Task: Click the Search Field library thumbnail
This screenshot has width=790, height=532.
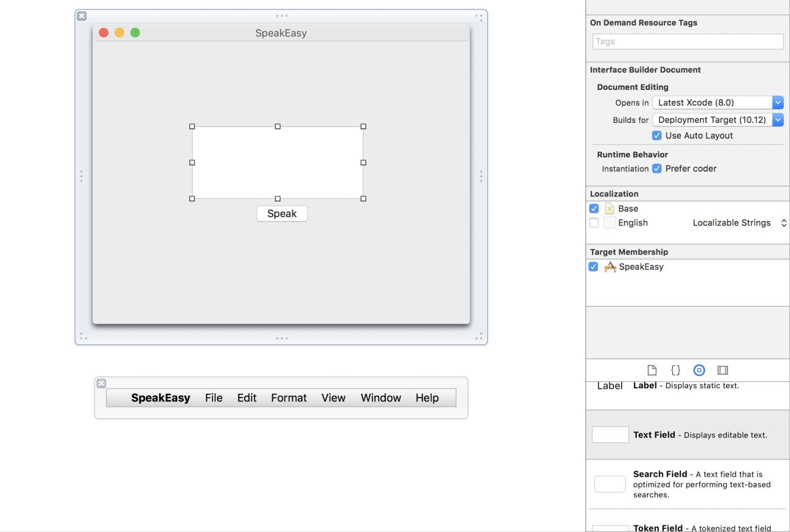Action: click(610, 484)
